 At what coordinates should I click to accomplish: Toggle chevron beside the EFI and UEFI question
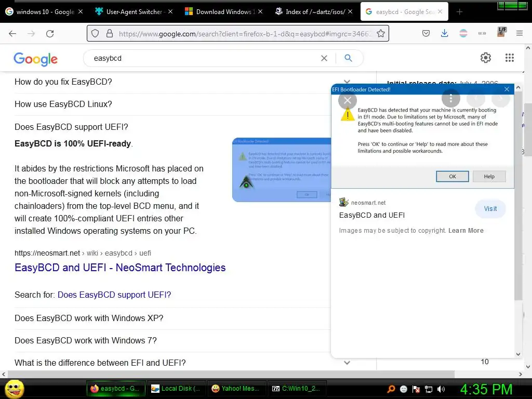347,362
